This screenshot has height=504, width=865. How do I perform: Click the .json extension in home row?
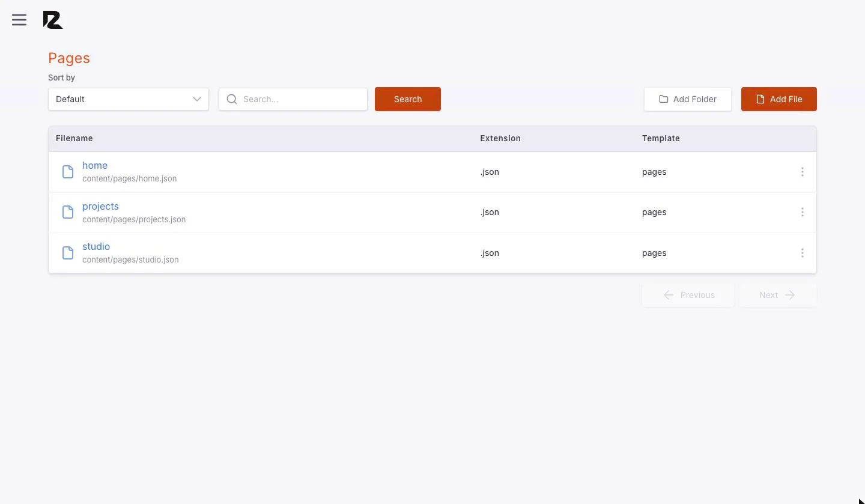(490, 172)
